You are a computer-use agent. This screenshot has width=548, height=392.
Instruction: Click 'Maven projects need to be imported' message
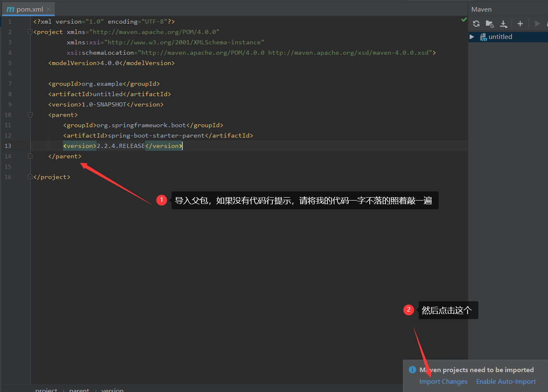(477, 370)
